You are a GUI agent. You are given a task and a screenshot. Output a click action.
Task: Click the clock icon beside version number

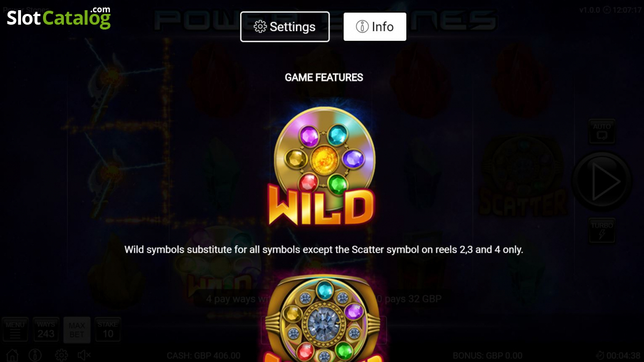(607, 10)
